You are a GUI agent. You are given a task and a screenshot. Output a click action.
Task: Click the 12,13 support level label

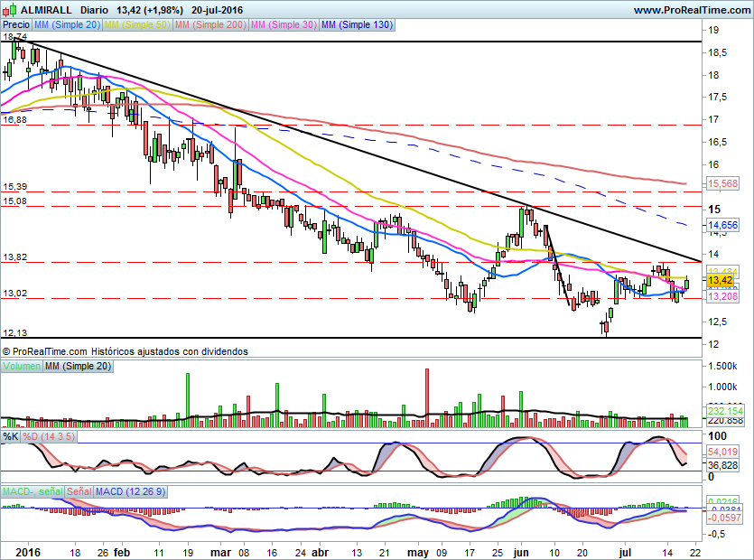pos(15,333)
